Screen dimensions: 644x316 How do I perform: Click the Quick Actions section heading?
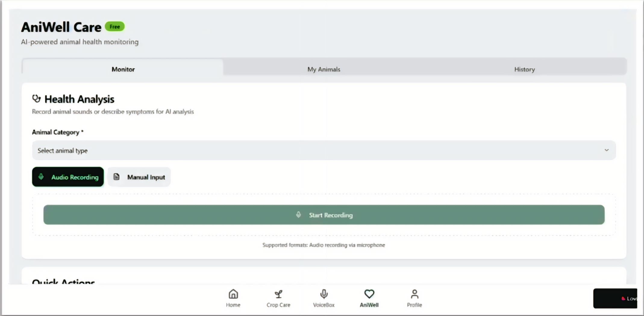(x=63, y=281)
